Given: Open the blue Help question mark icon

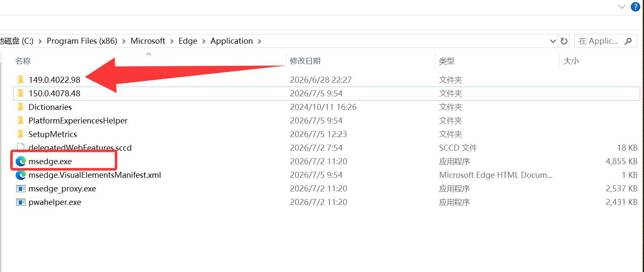Looking at the screenshot, I should tap(635, 6).
